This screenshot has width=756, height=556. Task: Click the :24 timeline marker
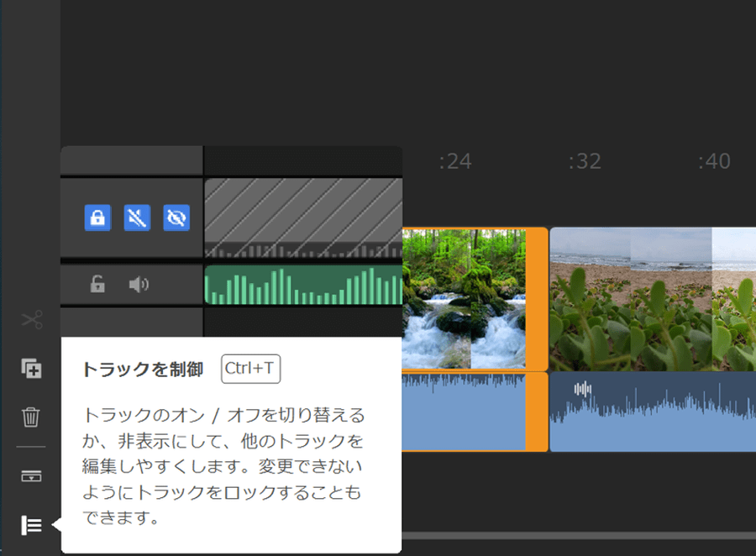[455, 161]
